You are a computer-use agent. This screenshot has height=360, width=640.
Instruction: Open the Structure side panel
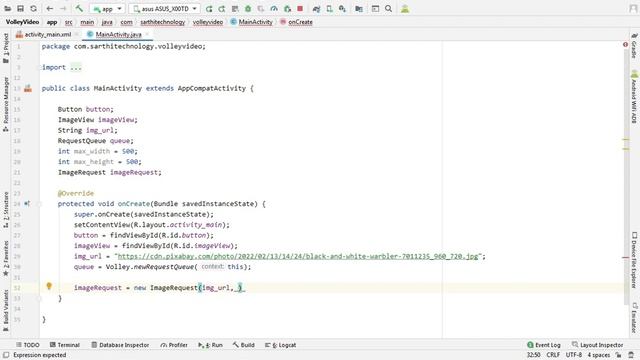coord(6,210)
